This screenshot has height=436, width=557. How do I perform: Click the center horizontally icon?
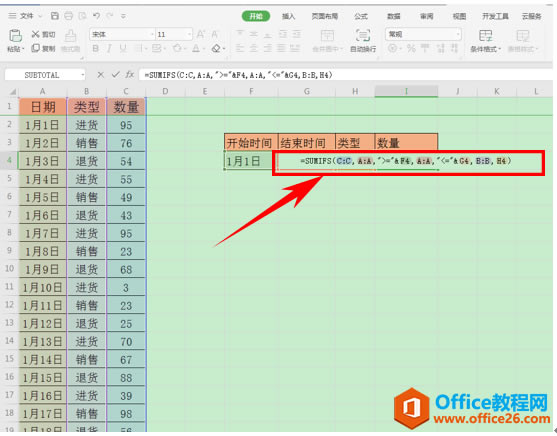(x=254, y=48)
